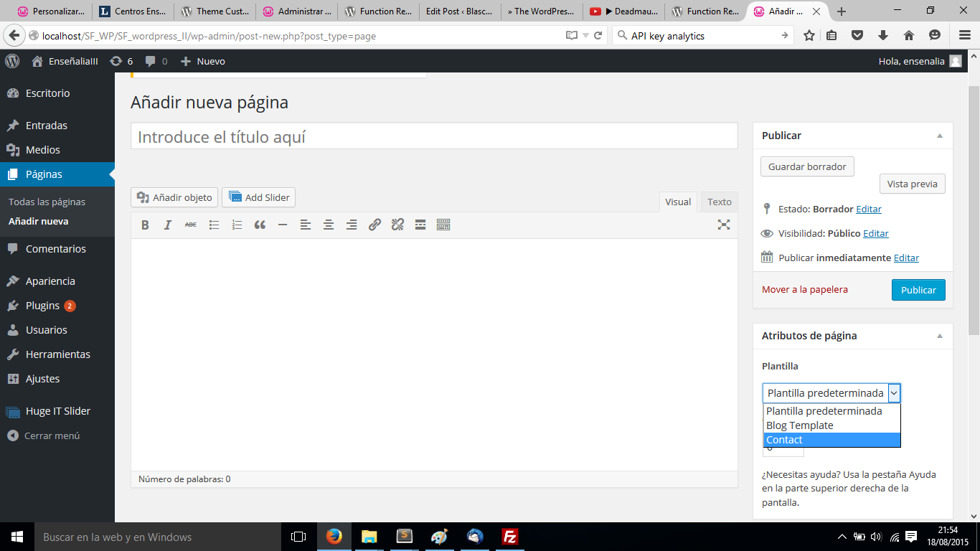Collapse the admin menu with Cerrar menú
Screen dimensions: 980x551
[44, 435]
